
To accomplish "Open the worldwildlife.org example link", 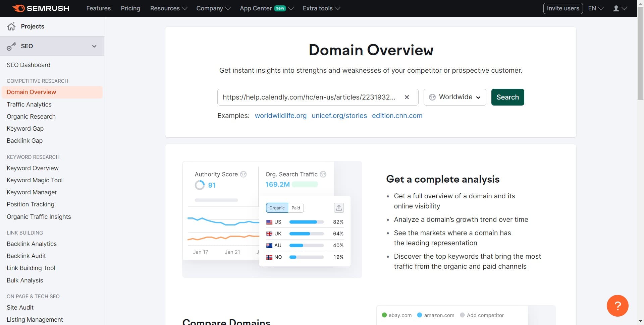I will [x=280, y=116].
